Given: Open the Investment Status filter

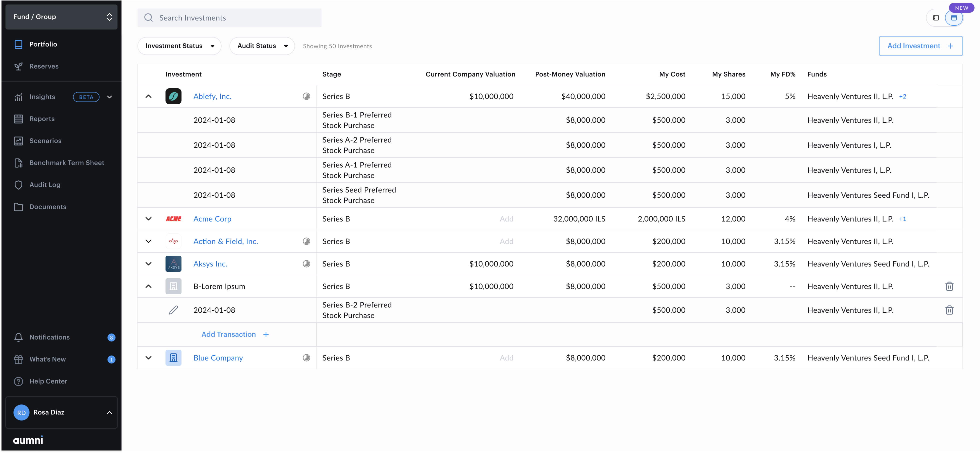Looking at the screenshot, I should (x=179, y=46).
